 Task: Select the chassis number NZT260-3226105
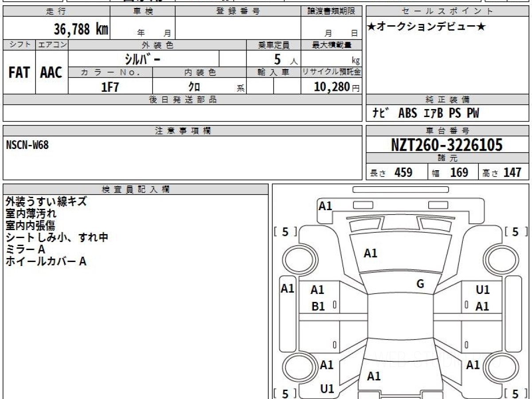tap(447, 145)
